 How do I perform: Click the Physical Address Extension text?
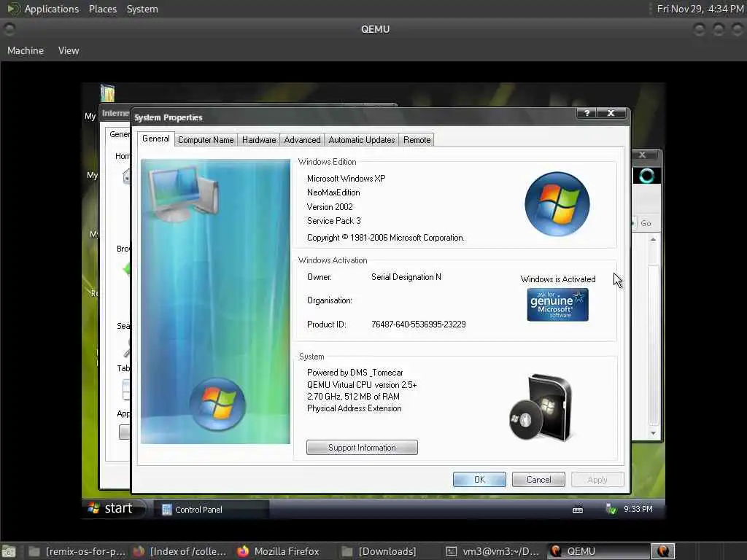tap(354, 408)
